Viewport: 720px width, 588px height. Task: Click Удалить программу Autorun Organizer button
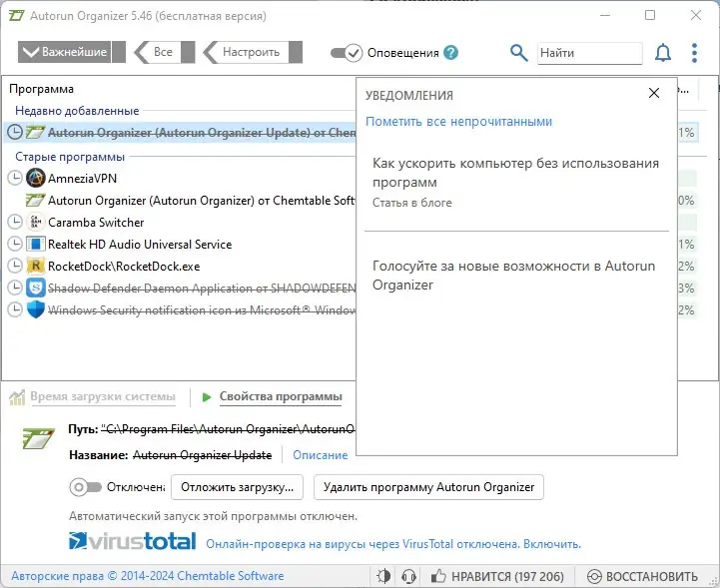click(x=428, y=487)
